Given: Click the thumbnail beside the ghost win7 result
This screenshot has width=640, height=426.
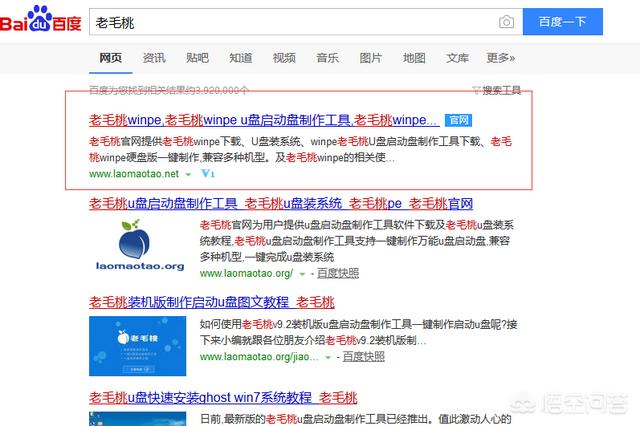Looking at the screenshot, I should [138, 419].
